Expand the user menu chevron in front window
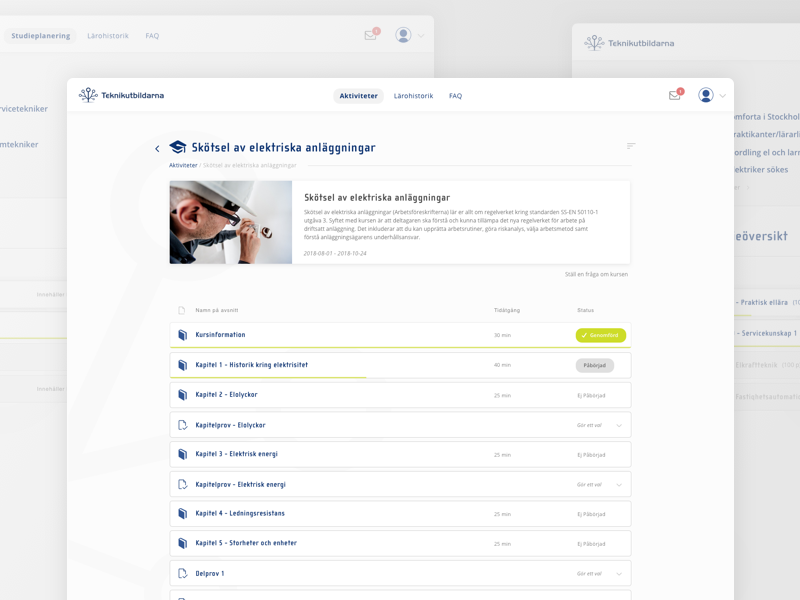The image size is (800, 600). click(722, 95)
